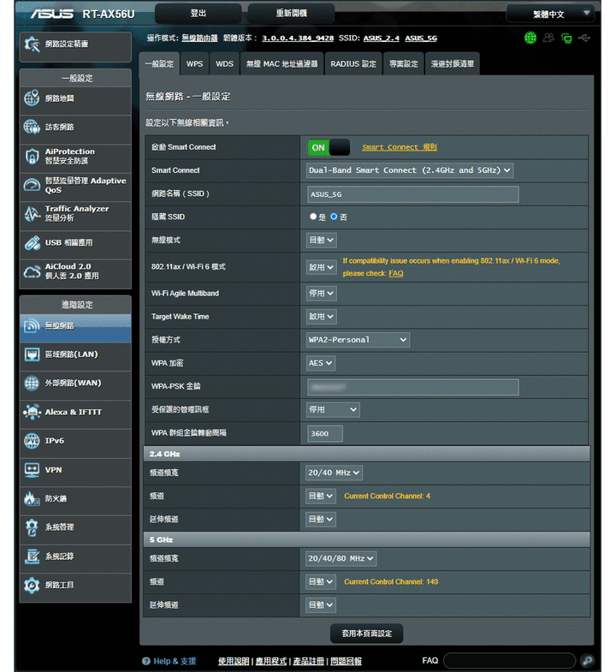616x672 pixels.
Task: Click the firmware version 3.0.0.4.384_9428 link
Action: pyautogui.click(x=298, y=39)
